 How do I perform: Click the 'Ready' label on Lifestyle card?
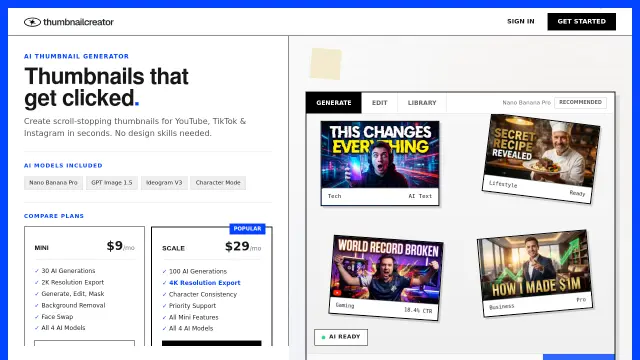[x=577, y=193]
